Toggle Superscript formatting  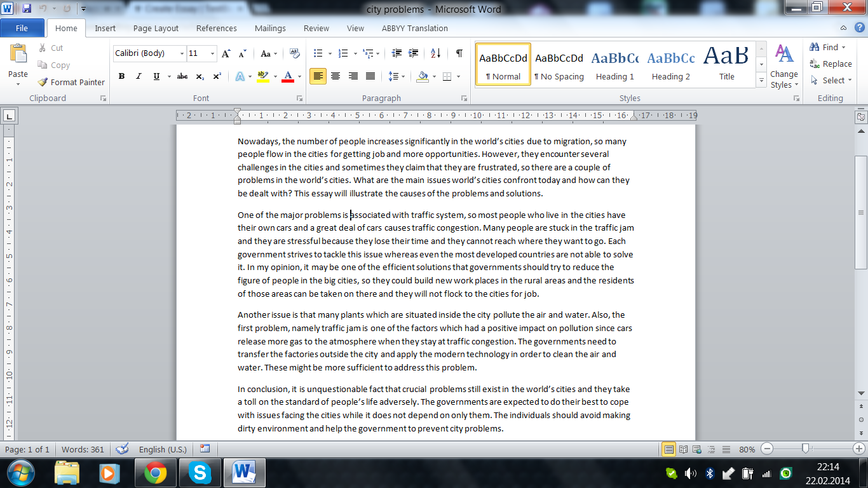click(217, 76)
